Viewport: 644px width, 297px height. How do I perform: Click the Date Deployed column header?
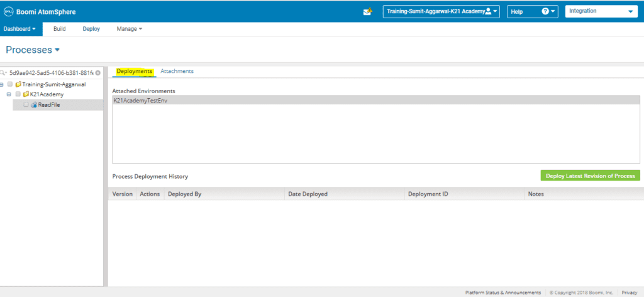coord(344,194)
